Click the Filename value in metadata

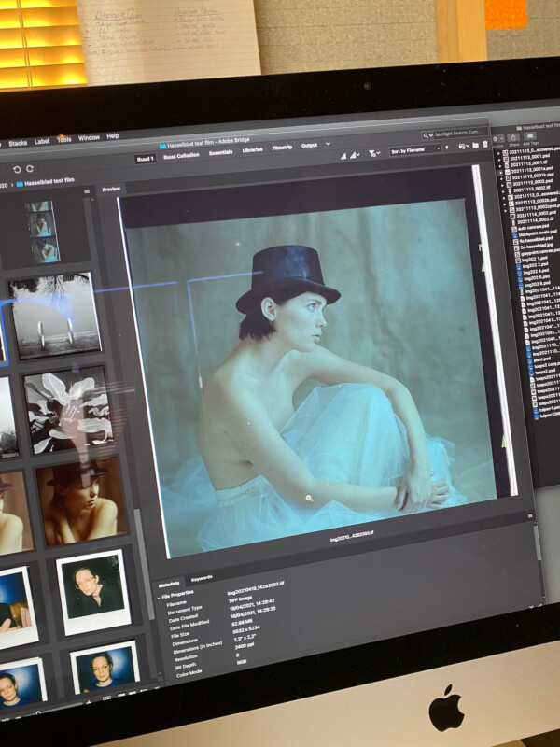point(255,588)
